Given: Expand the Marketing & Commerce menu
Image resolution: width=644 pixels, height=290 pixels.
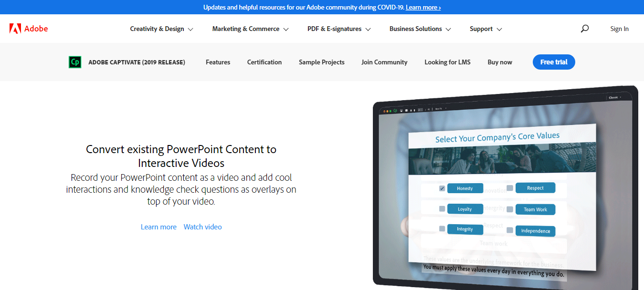Looking at the screenshot, I should point(251,29).
